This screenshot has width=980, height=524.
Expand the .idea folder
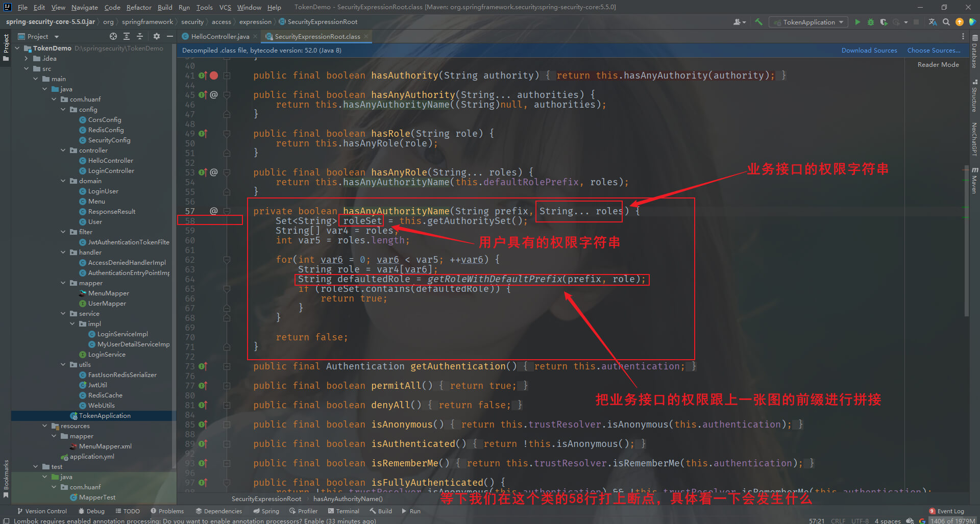27,59
